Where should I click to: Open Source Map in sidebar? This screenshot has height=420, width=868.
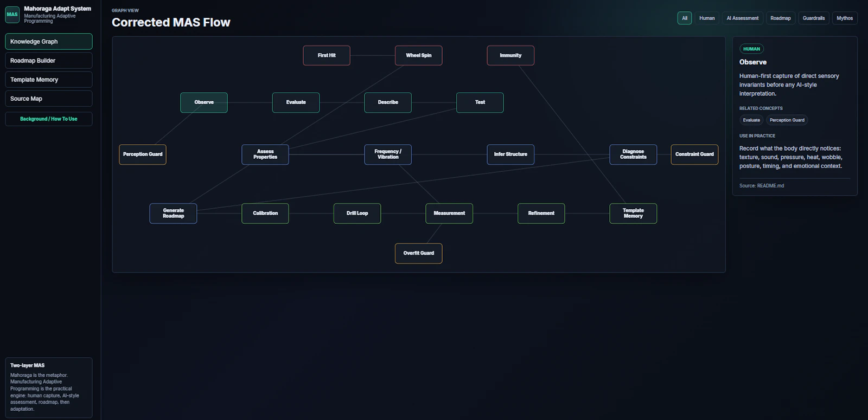[49, 99]
